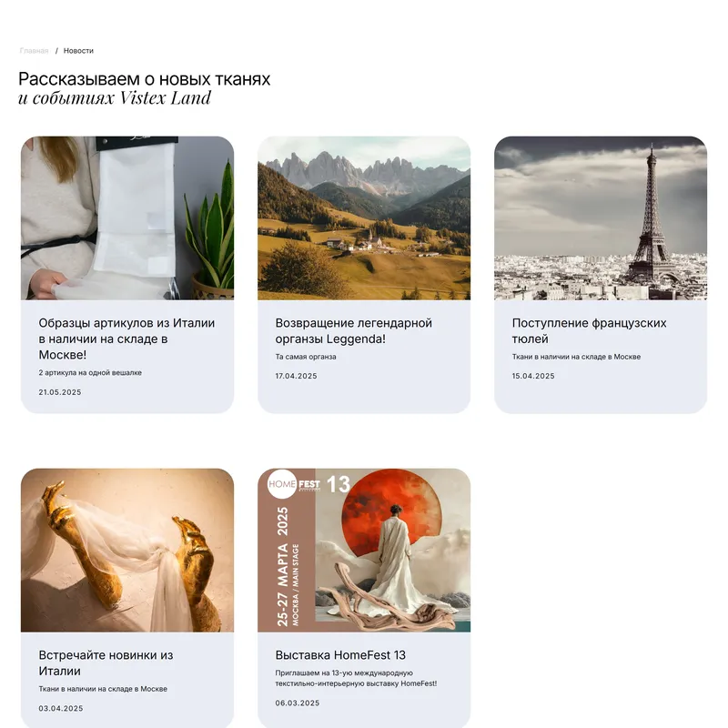Go to the Главная breadcrumb link
Screen dimensions: 728x728
pos(34,51)
